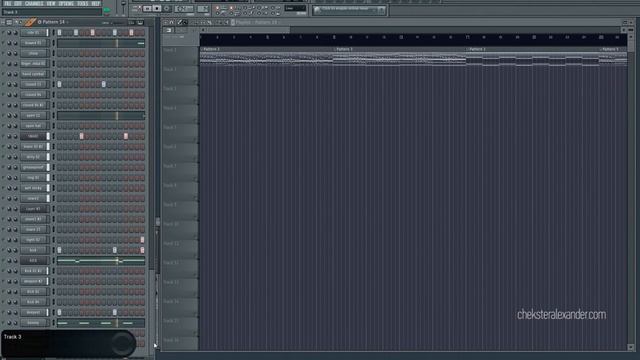
Task: Click the pattern number display near tempo
Action: [203, 9]
